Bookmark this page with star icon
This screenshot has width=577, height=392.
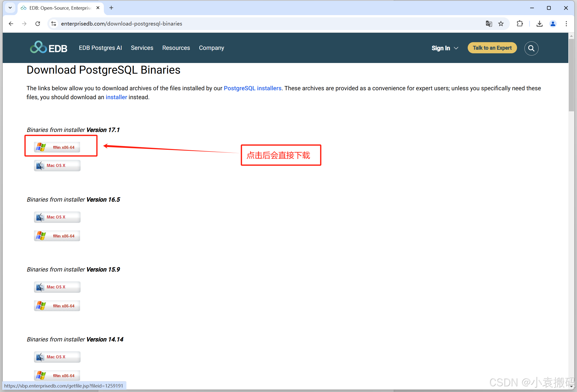501,24
